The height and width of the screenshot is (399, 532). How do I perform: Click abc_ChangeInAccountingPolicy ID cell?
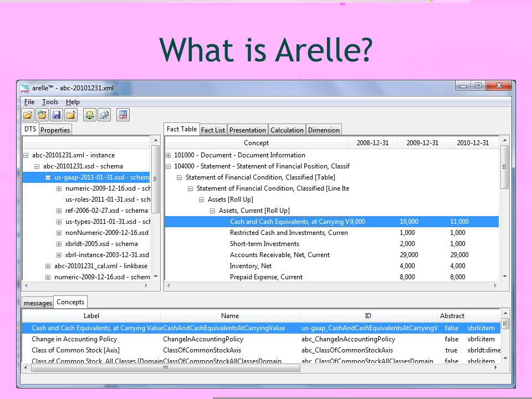coord(348,339)
